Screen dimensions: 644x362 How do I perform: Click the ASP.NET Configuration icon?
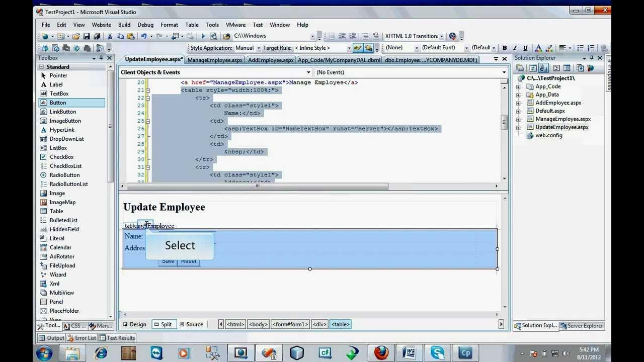click(x=590, y=68)
